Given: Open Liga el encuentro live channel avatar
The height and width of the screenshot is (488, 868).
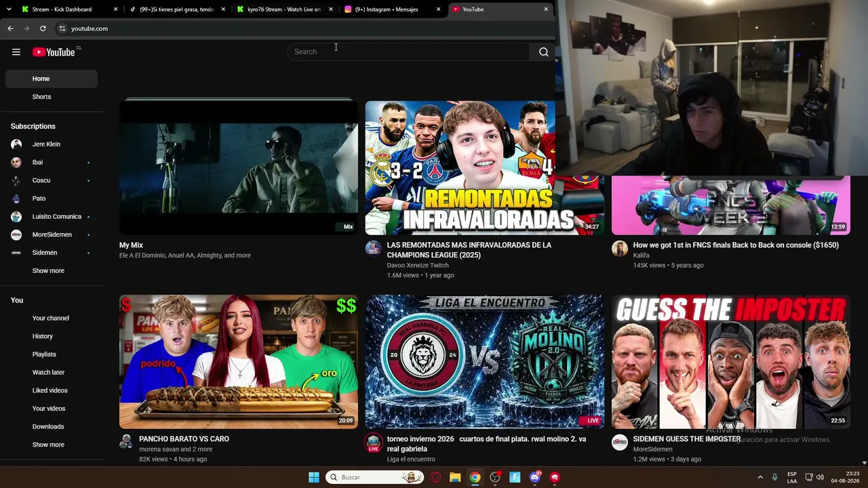Looking at the screenshot, I should click(x=374, y=443).
